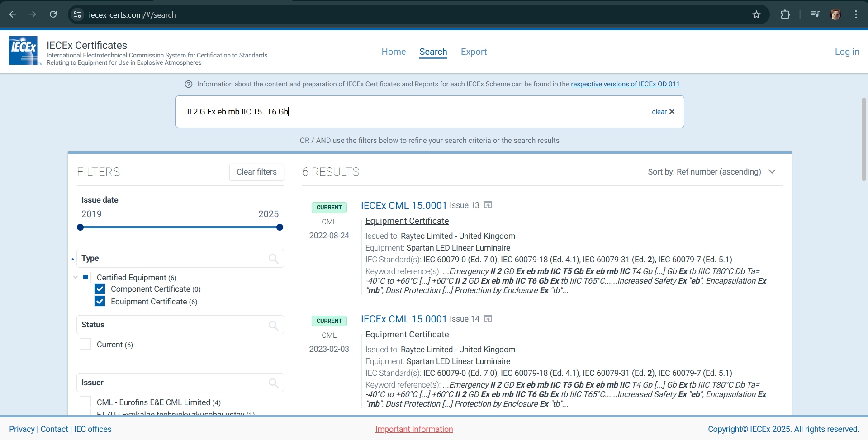Open Issue 13 certificate in new window icon
Viewport: 868px width, 440px height.
[488, 205]
